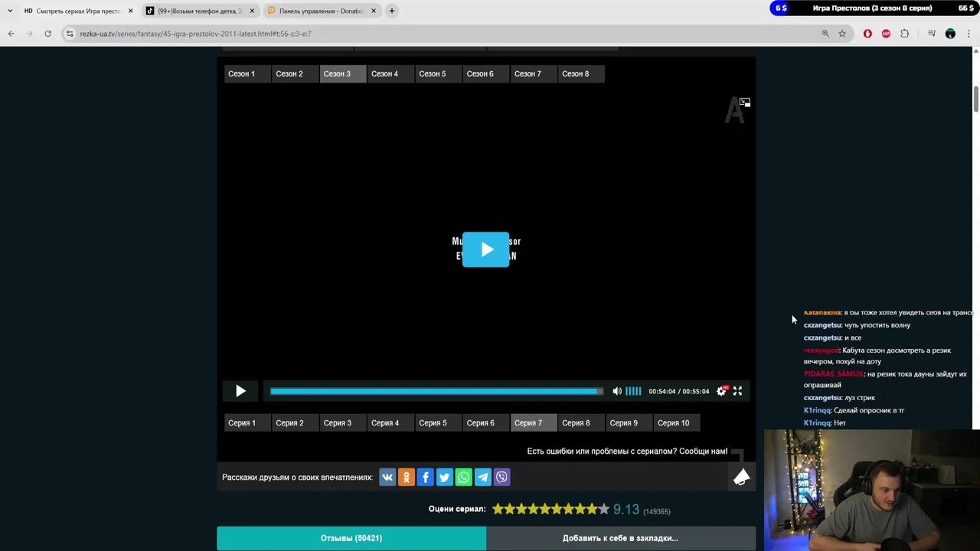
Task: Share via the Viber icon
Action: click(x=502, y=478)
